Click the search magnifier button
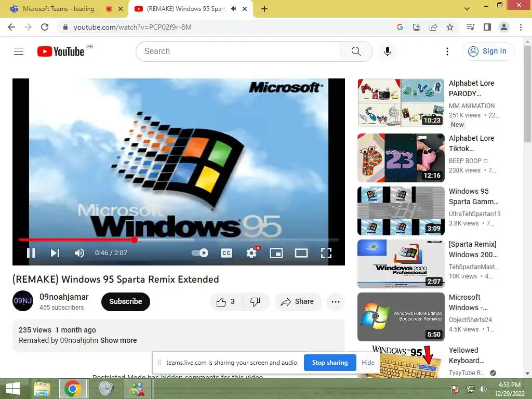The height and width of the screenshot is (399, 532). pos(356,51)
